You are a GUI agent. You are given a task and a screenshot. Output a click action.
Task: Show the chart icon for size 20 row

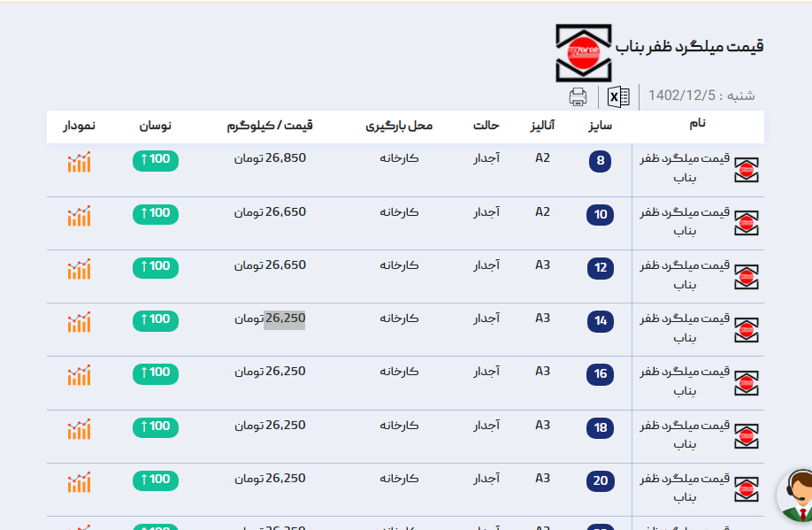click(x=79, y=482)
